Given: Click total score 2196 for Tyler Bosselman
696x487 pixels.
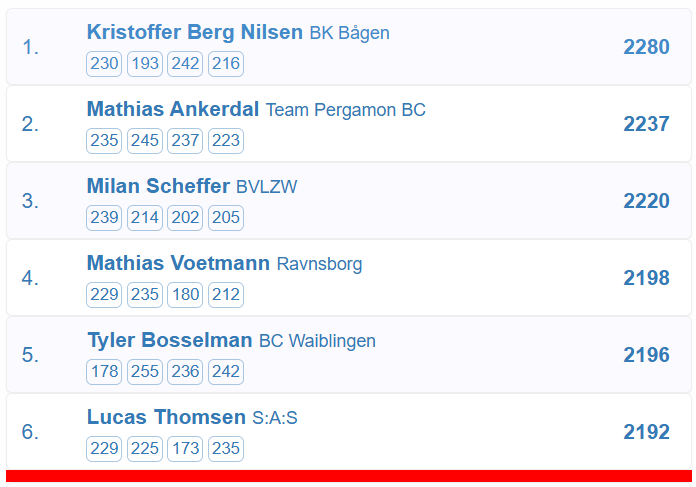Looking at the screenshot, I should click(646, 355).
